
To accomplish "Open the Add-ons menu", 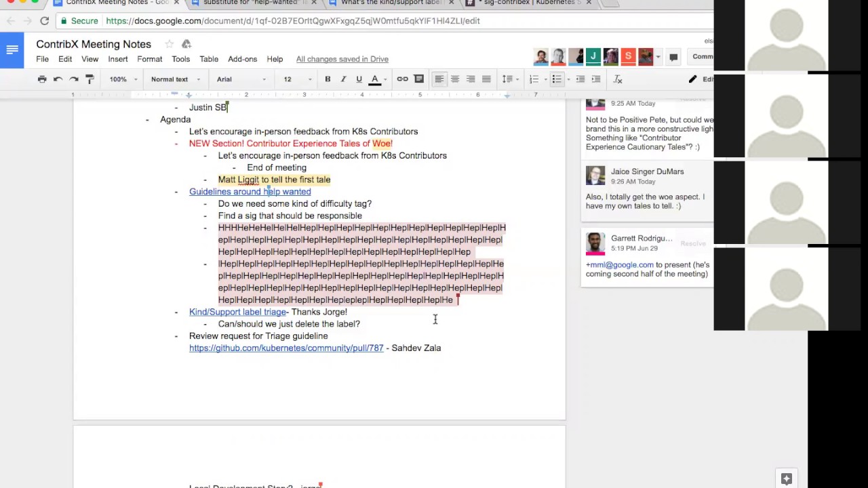I will tap(242, 59).
